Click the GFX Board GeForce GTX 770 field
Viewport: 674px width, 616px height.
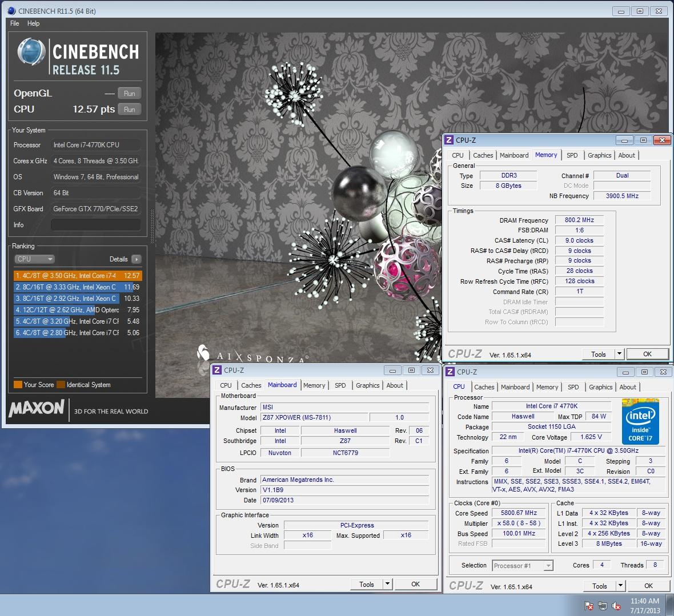96,209
